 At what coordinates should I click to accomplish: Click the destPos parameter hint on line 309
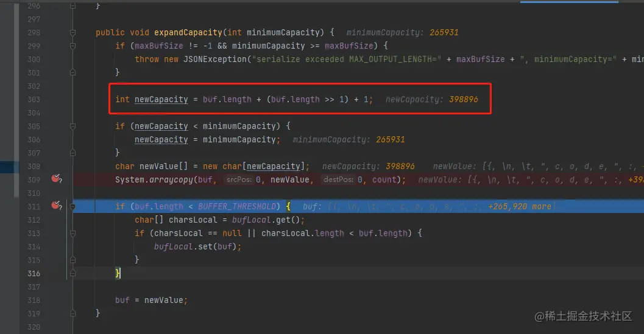tap(338, 179)
